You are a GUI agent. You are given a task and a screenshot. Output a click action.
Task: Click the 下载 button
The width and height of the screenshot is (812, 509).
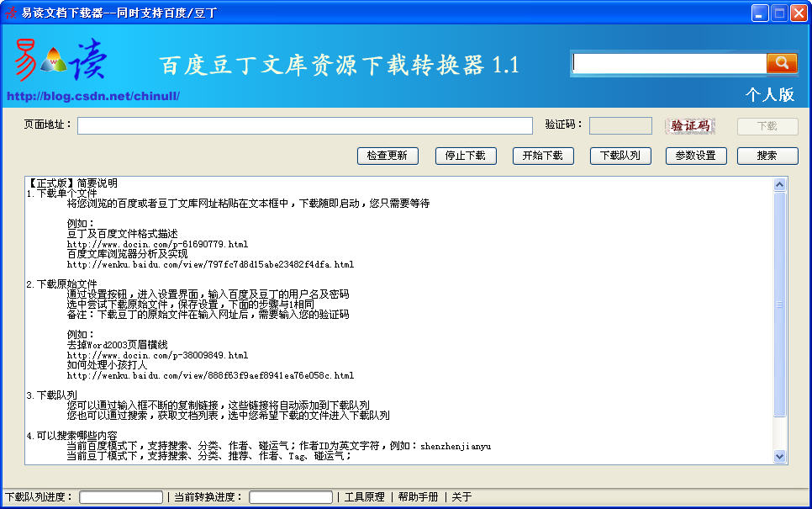[767, 126]
